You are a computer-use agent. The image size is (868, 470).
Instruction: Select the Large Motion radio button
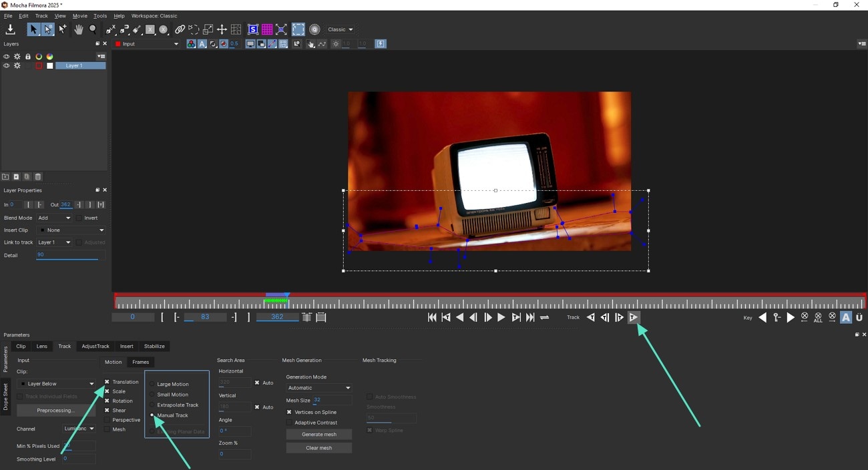152,384
